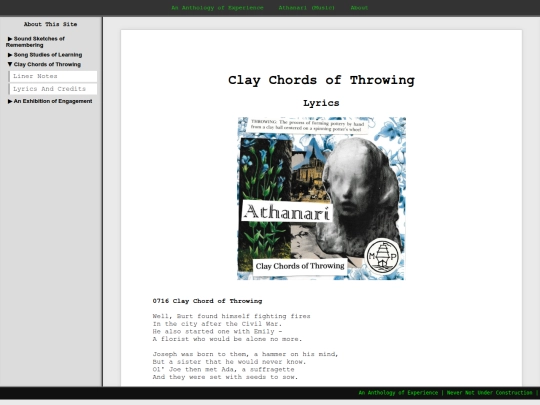Open the Lyrics And Credits page
The image size is (540, 405).
coord(53,89)
